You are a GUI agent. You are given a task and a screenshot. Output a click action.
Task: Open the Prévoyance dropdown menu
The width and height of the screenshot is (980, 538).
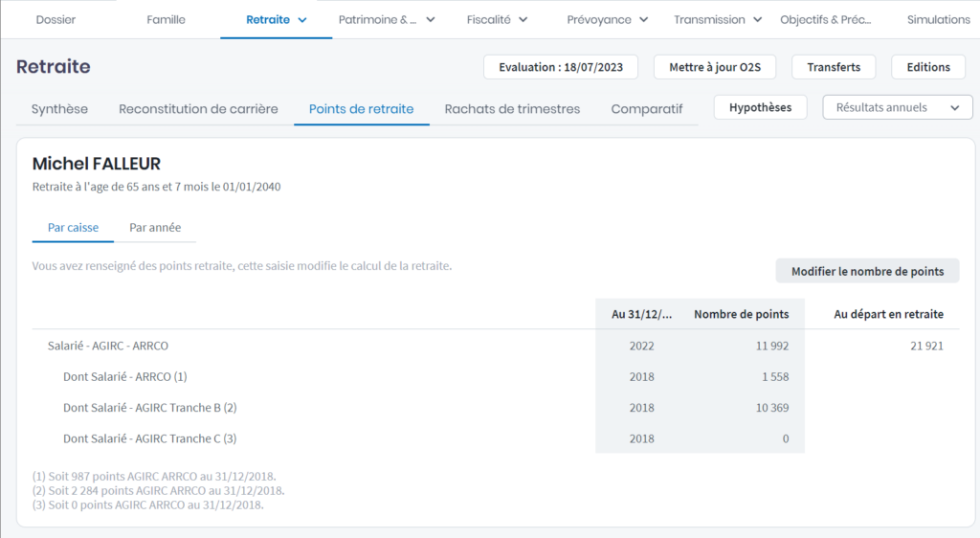pyautogui.click(x=607, y=19)
